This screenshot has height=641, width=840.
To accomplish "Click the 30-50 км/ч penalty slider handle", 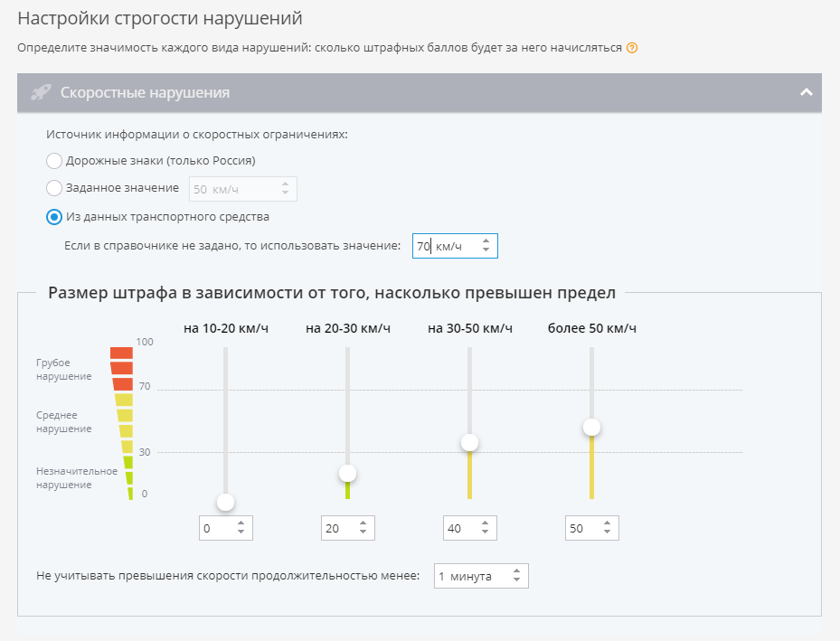I will (469, 443).
